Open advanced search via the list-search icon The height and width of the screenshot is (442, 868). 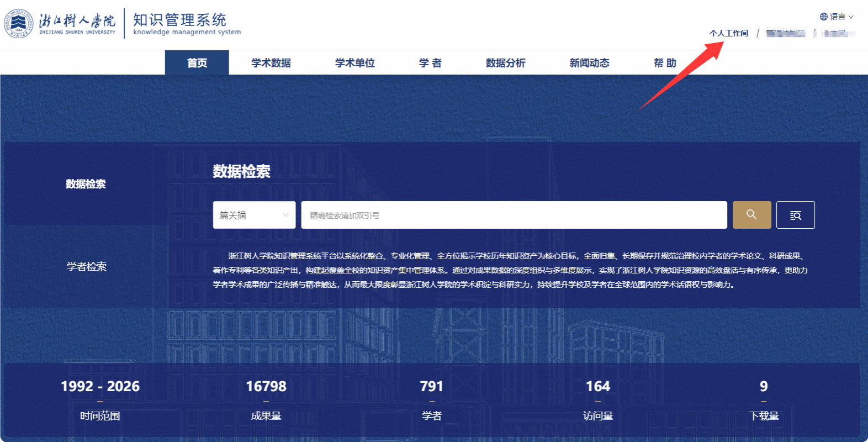pyautogui.click(x=795, y=215)
